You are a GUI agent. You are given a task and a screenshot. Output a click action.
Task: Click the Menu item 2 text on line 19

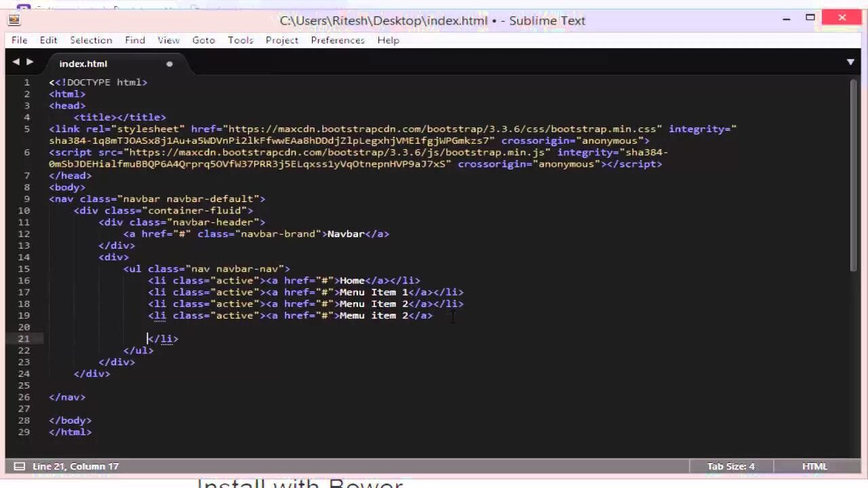[374, 315]
